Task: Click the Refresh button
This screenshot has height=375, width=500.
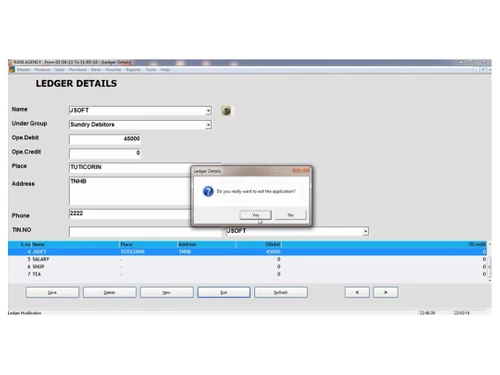Action: pyautogui.click(x=281, y=292)
